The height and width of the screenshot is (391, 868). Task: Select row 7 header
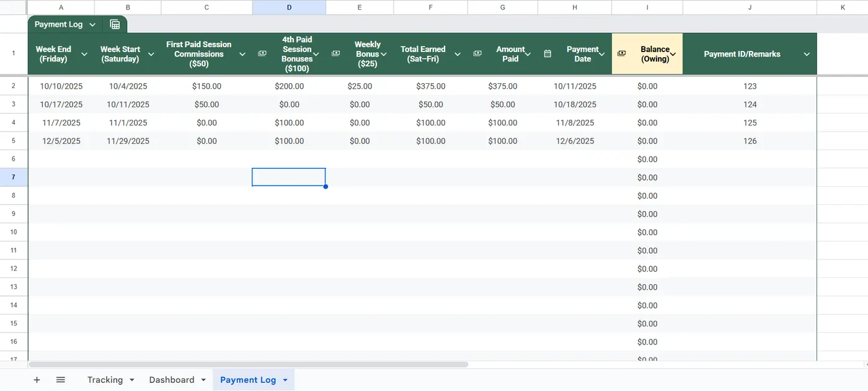click(14, 178)
